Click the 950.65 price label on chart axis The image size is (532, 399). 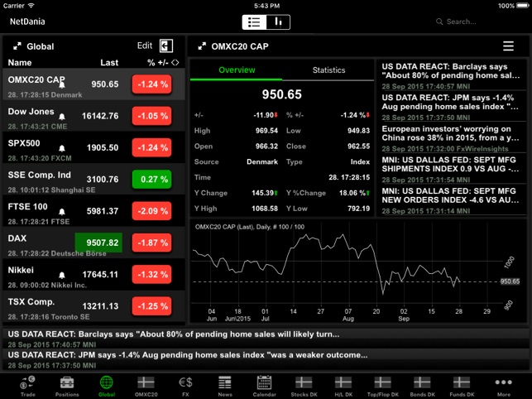point(510,281)
